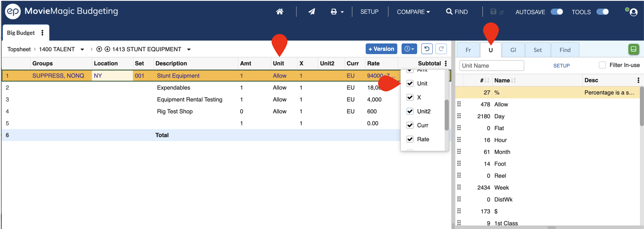Screen dimensions: 644x229
Task: Click the printer icon
Action: 333,12
